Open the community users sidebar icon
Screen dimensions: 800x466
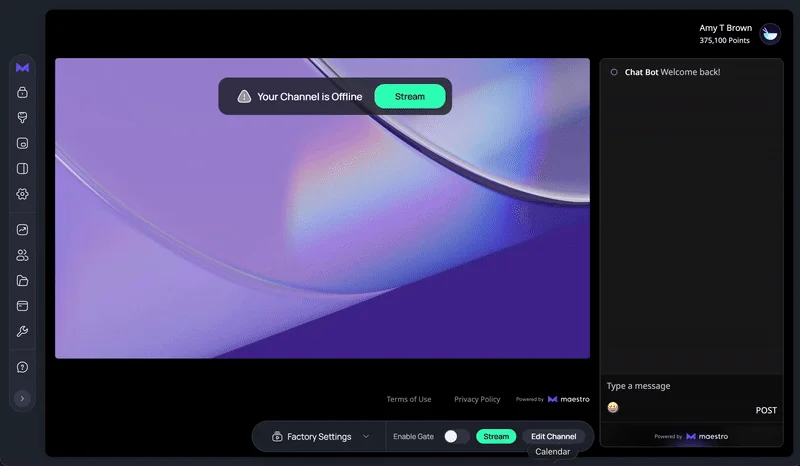pyautogui.click(x=22, y=255)
